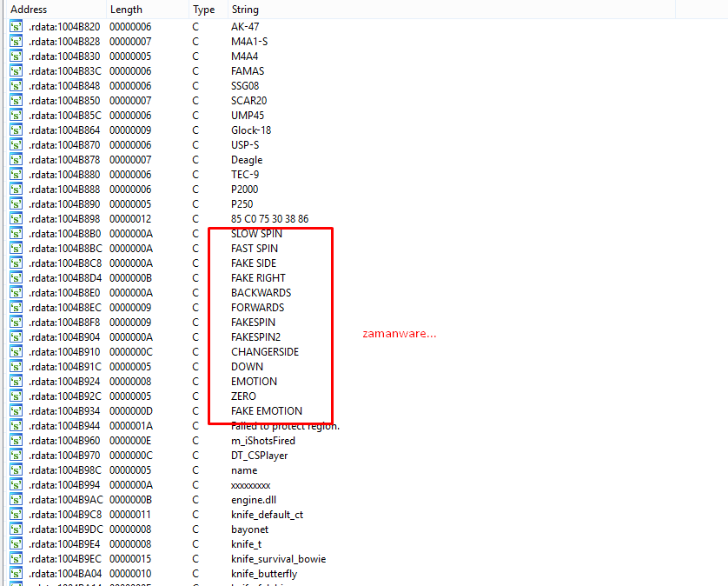Click address .rdata:1004BA04
This screenshot has height=586, width=728.
[65, 574]
